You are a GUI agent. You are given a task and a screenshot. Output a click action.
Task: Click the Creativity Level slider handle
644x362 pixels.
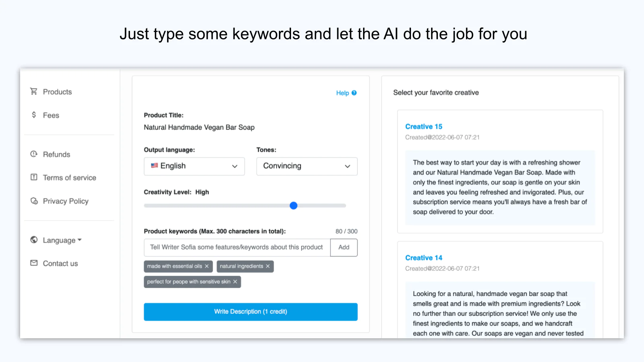pyautogui.click(x=293, y=206)
